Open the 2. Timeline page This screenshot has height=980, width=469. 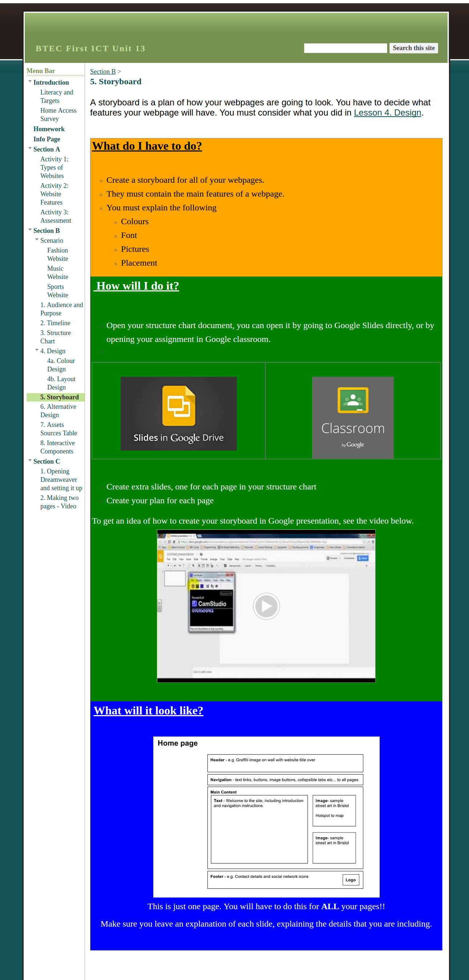tap(55, 323)
